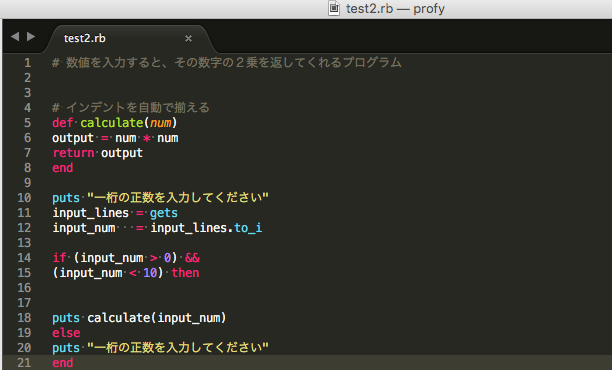Go forward with the right arrow
This screenshot has height=370, width=612.
[31, 37]
